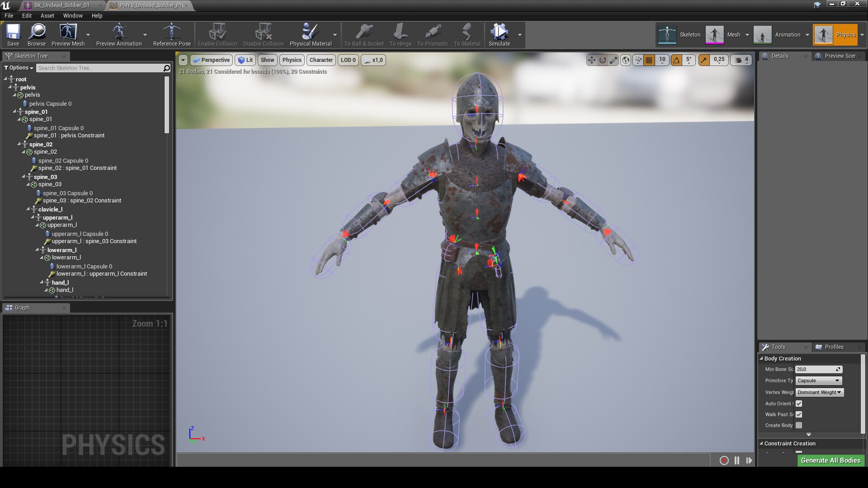The width and height of the screenshot is (868, 488).
Task: Click the Simulate toolbar icon
Action: click(499, 34)
